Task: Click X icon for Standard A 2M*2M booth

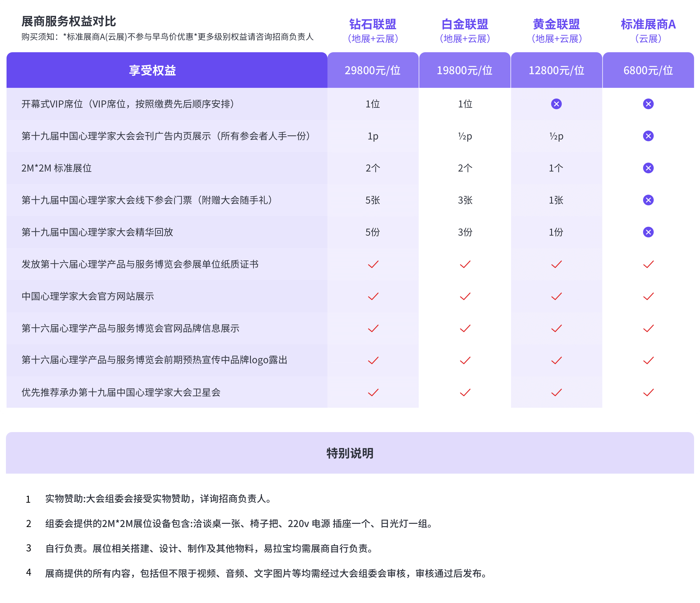Action: click(648, 168)
